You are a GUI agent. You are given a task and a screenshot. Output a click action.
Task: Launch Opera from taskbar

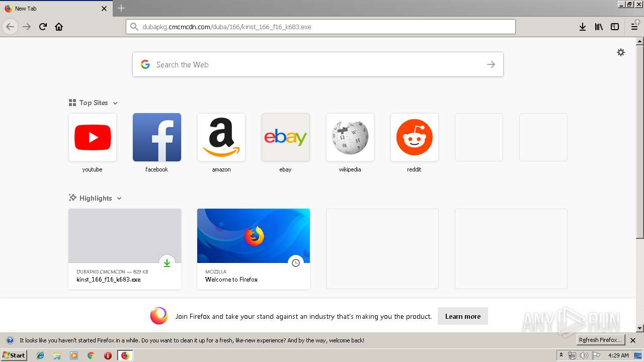point(108,355)
